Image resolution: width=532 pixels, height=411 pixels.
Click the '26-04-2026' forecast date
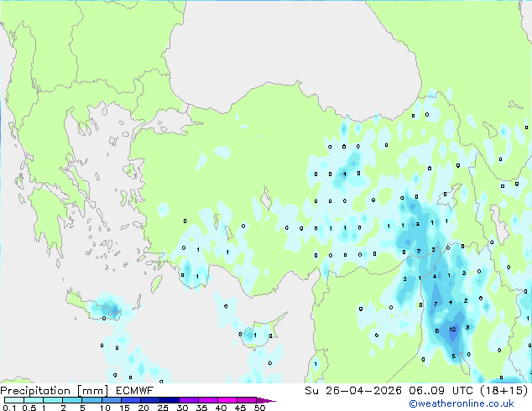pos(363,391)
